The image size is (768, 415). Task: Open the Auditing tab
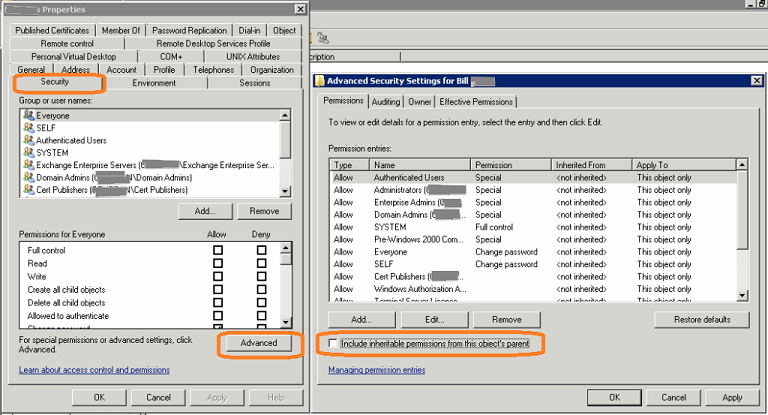tap(385, 101)
